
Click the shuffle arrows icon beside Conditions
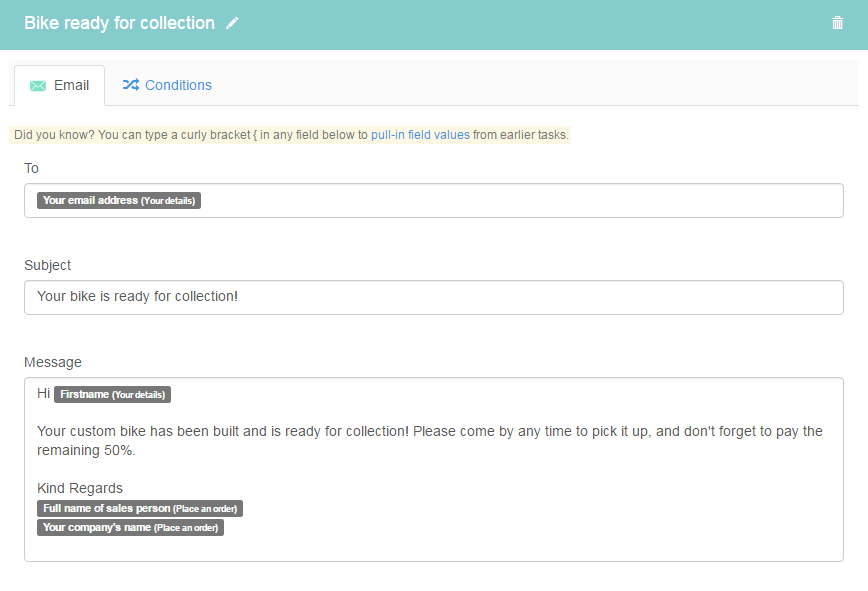pos(131,85)
